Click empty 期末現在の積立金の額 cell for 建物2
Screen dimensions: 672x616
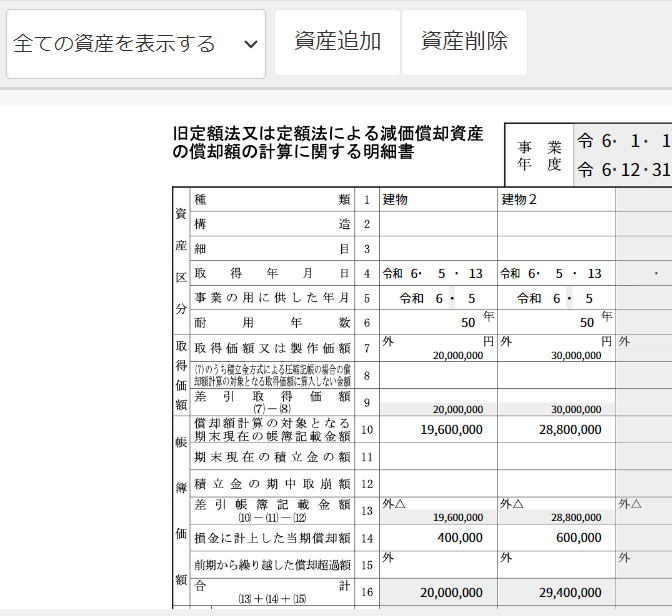click(556, 457)
